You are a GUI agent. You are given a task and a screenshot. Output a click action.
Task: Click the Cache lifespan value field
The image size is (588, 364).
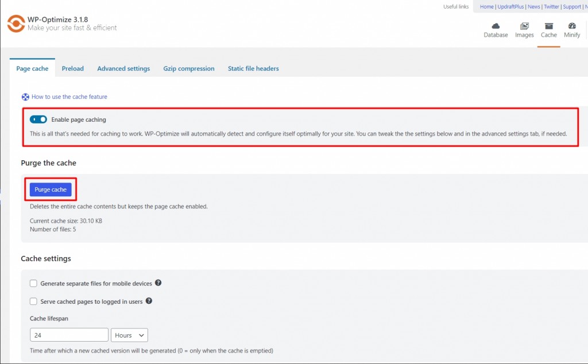click(x=69, y=335)
